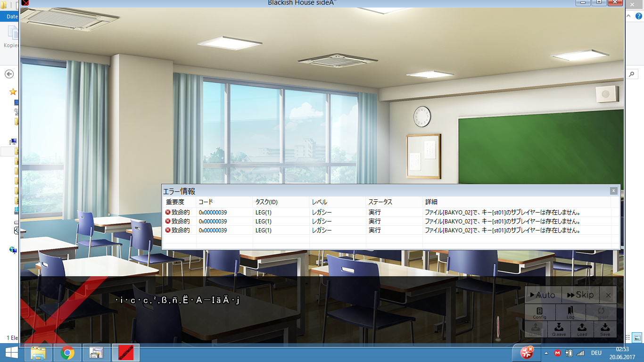Click the garbled dialogue text line
The width and height of the screenshot is (644, 362).
(x=178, y=300)
